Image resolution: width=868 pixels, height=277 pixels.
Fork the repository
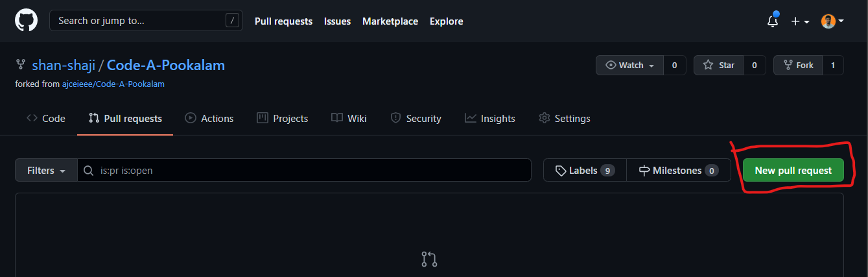pos(798,66)
